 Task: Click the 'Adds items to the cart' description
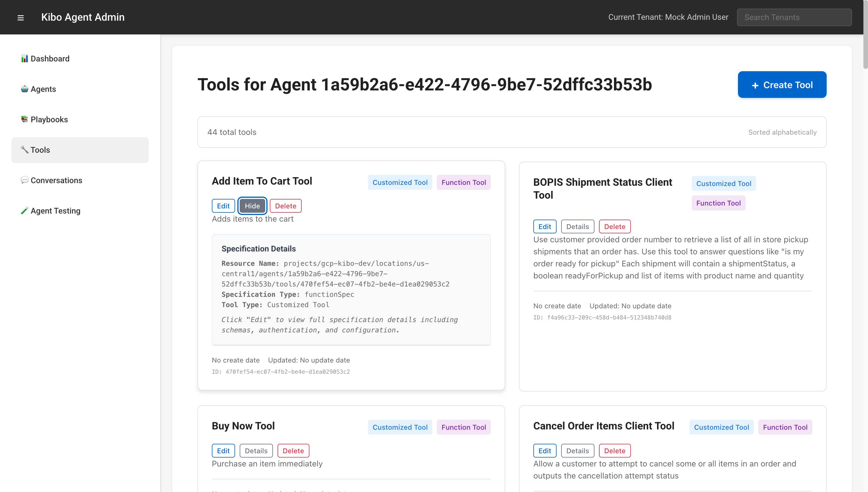[252, 219]
